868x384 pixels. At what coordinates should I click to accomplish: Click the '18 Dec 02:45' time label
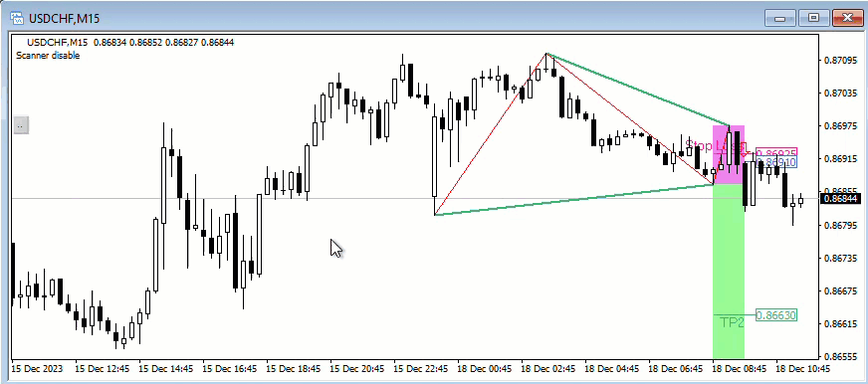(548, 368)
